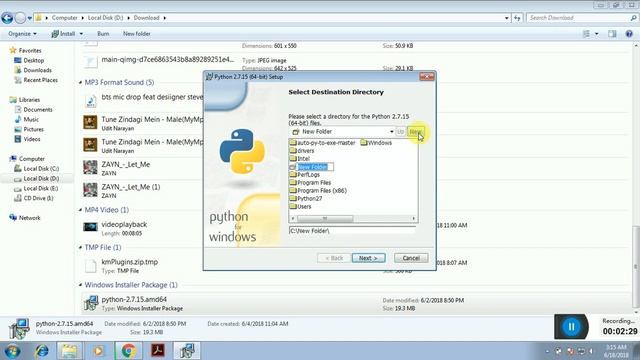Open Windows Media Player from taskbar
This screenshot has height=360, width=640.
98,351
